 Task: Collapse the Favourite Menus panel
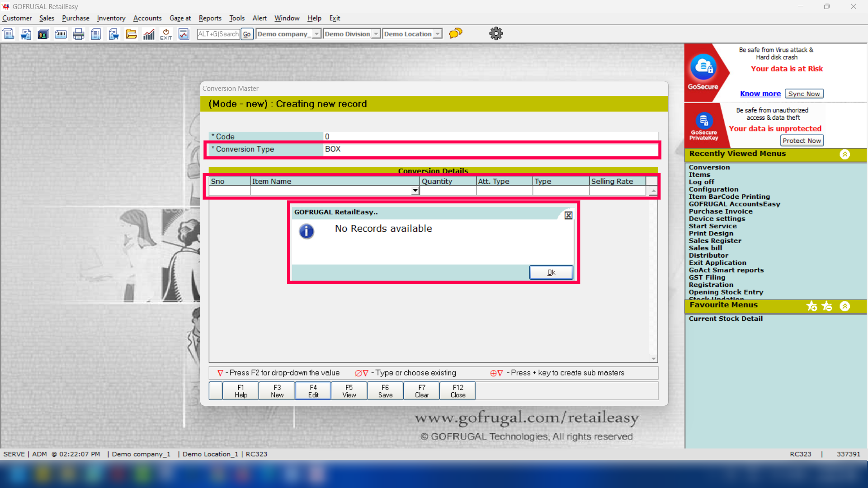844,306
